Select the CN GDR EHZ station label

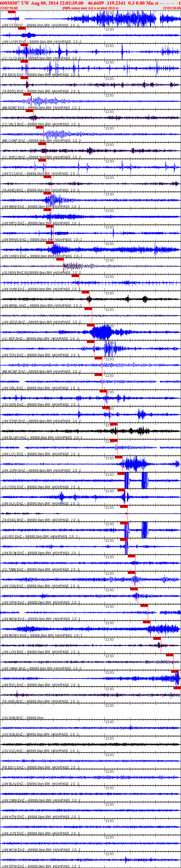(41, 405)
